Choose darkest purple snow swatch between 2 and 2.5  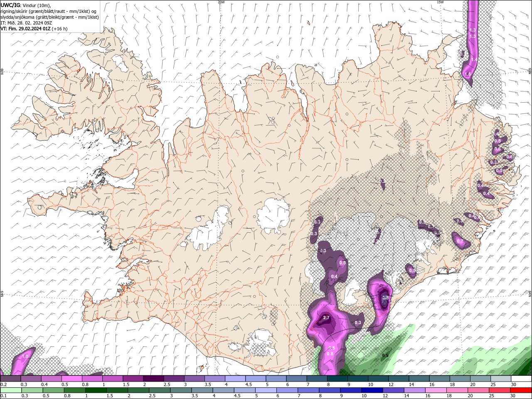point(153,379)
